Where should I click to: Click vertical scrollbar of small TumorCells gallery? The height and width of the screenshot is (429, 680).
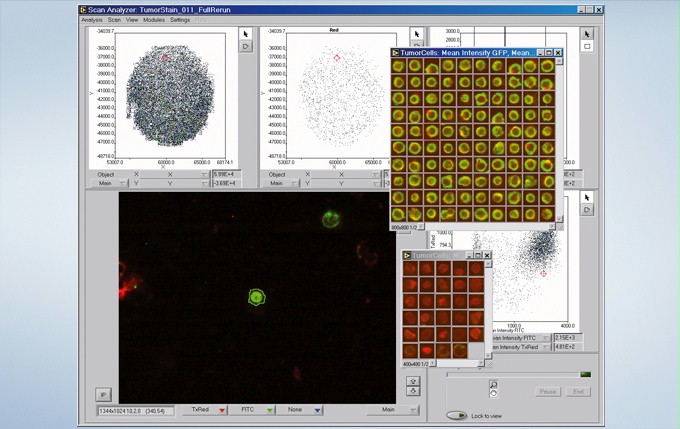tap(488, 309)
